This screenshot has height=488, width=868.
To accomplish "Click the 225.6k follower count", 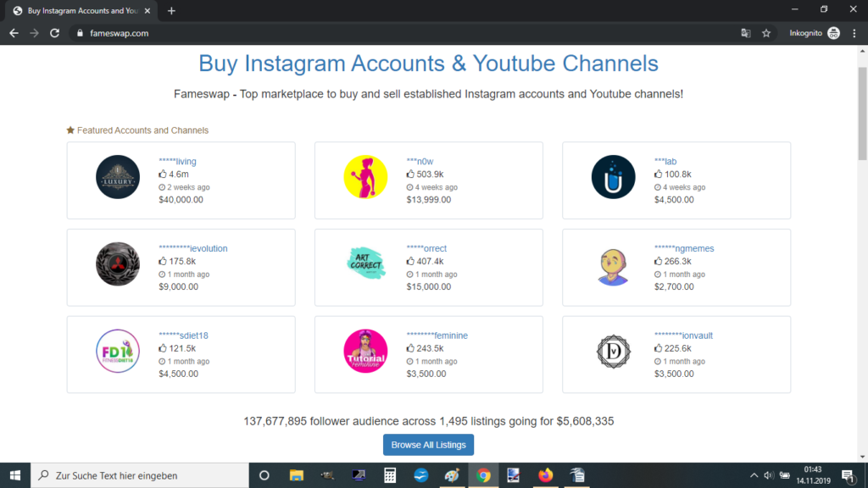I will coord(677,348).
